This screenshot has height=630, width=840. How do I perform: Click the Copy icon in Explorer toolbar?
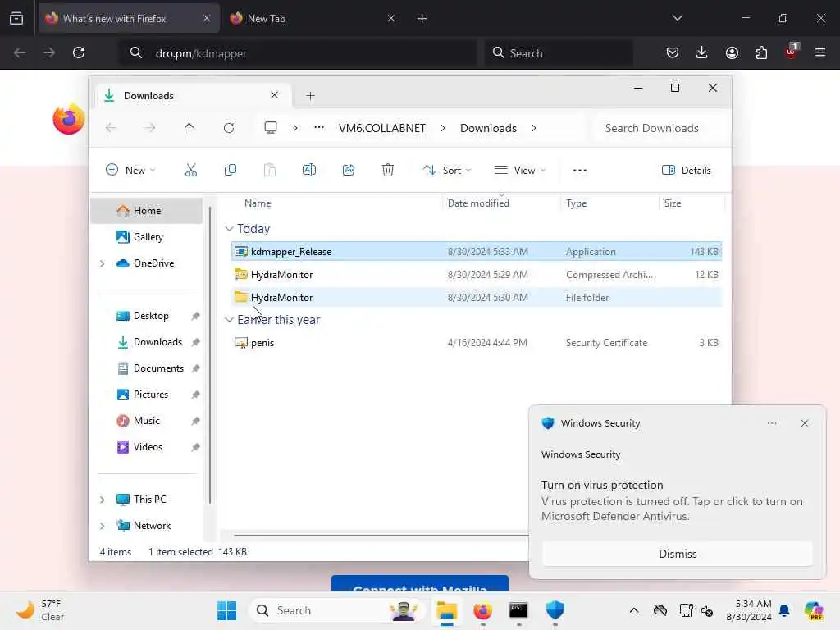pyautogui.click(x=231, y=171)
